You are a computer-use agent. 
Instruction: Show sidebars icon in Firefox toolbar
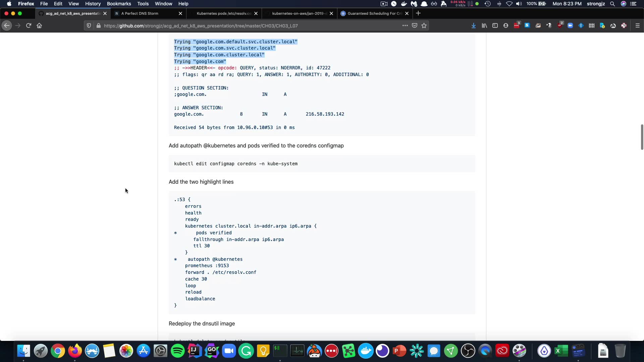click(495, 25)
